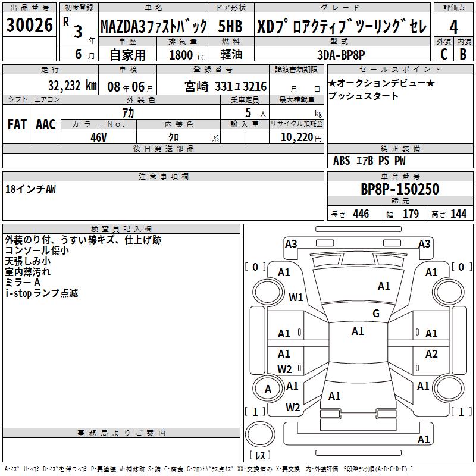
Task: Click the seating capacity 5 人
Action: coord(256,113)
